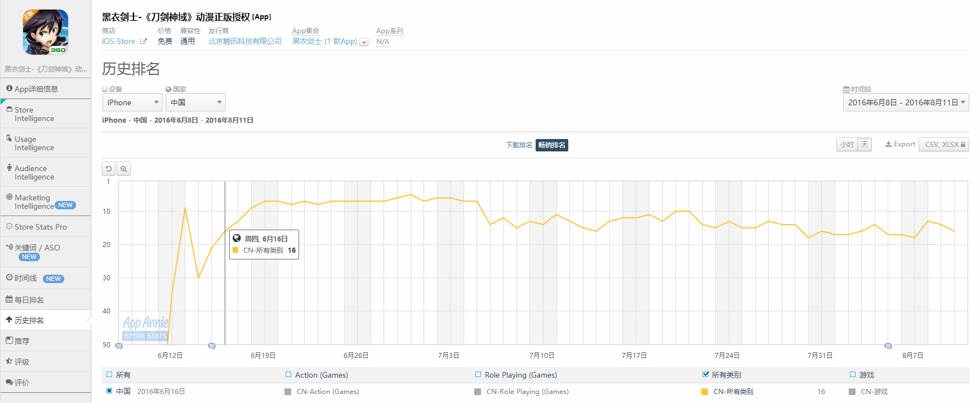Open publisher link 北京触讯科技有限公司

(x=245, y=42)
